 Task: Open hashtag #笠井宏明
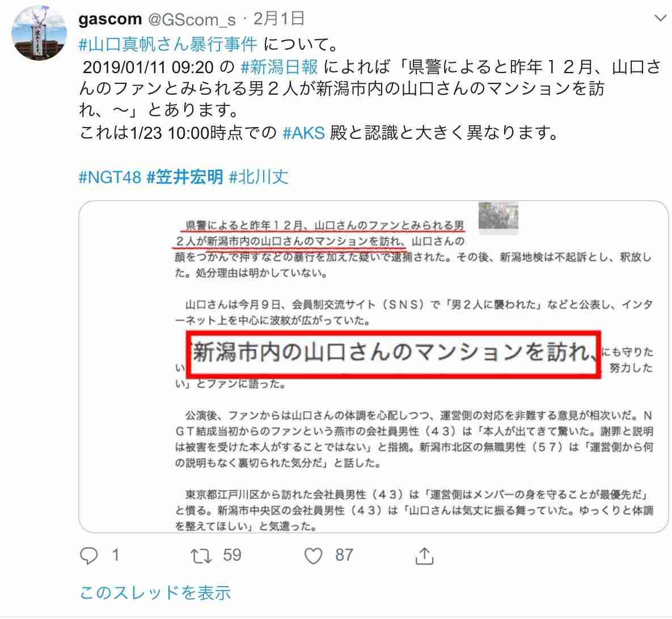(185, 177)
